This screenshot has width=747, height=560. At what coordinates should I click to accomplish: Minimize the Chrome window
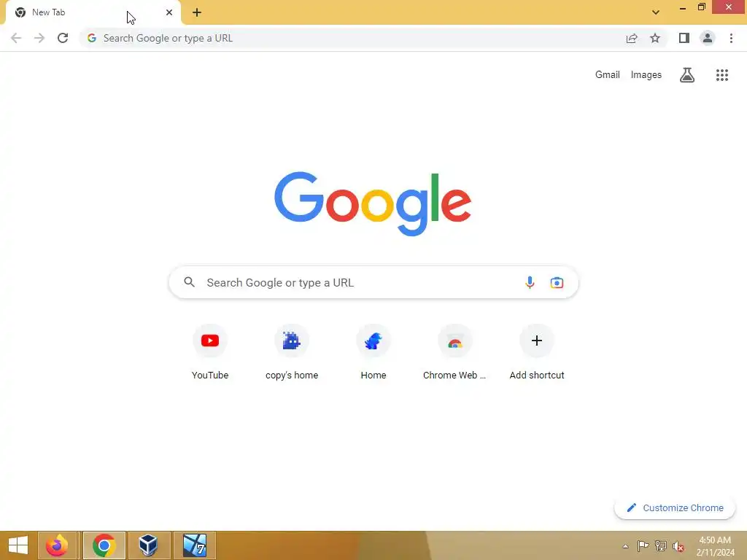point(683,7)
